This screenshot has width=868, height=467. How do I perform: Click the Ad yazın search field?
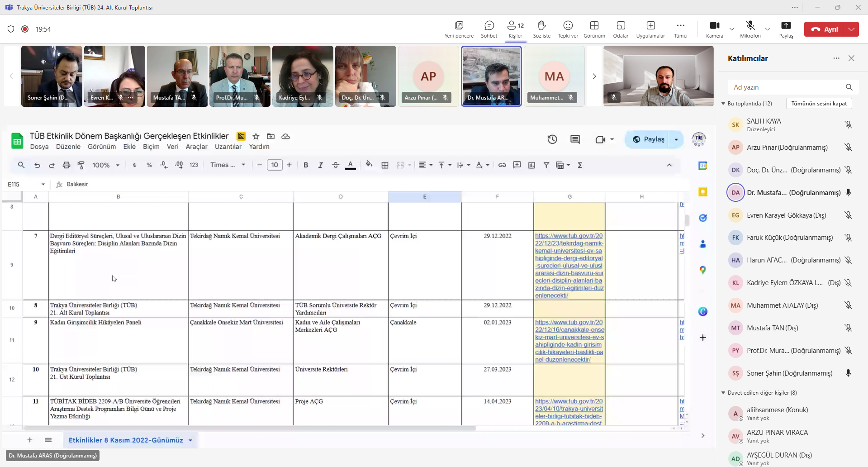787,87
